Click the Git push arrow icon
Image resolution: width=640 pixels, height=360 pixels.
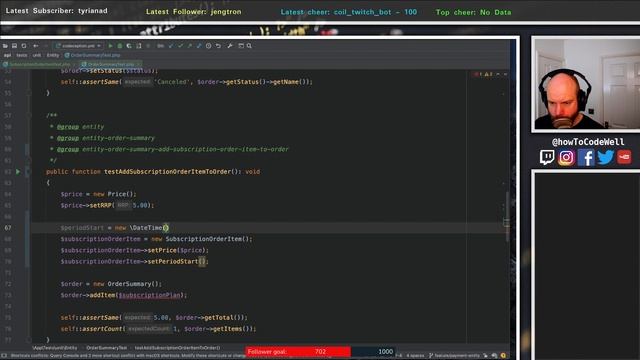189,46
